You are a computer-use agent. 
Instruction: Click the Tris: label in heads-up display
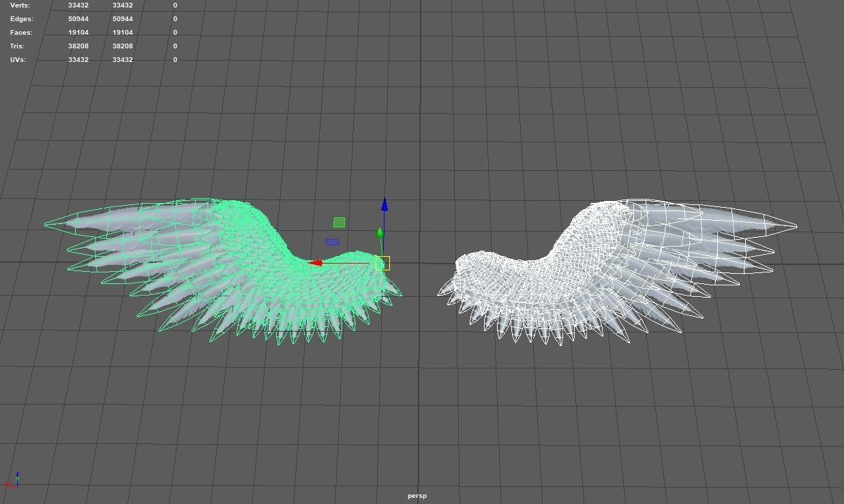(17, 46)
